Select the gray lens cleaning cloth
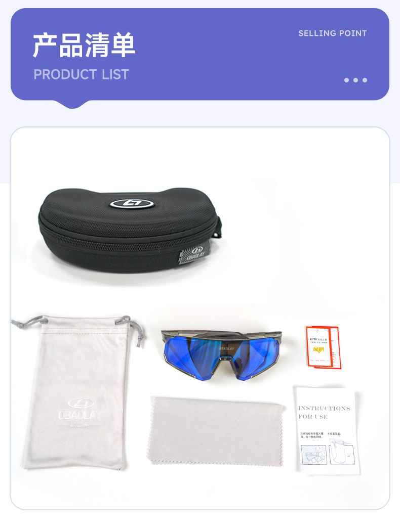 tap(215, 431)
